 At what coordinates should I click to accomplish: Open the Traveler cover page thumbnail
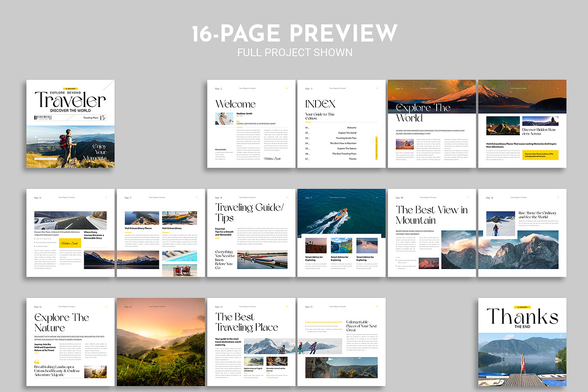[71, 124]
